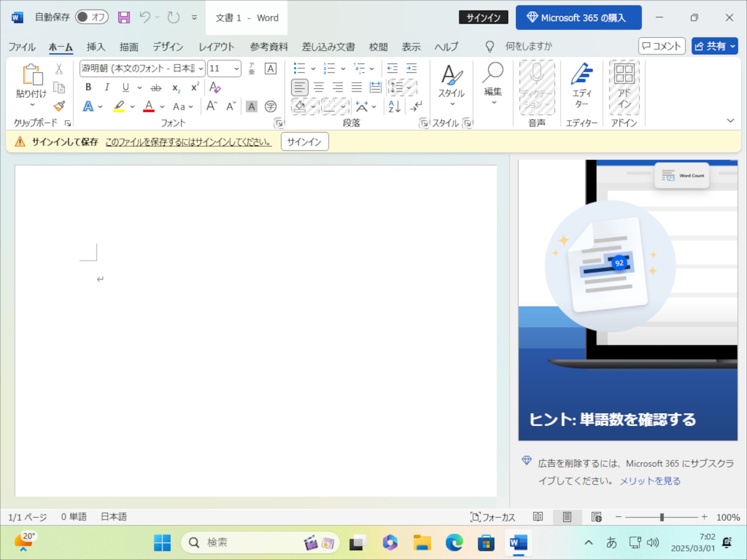747x560 pixels.
Task: Apply italic formatting
Action: pos(106,87)
